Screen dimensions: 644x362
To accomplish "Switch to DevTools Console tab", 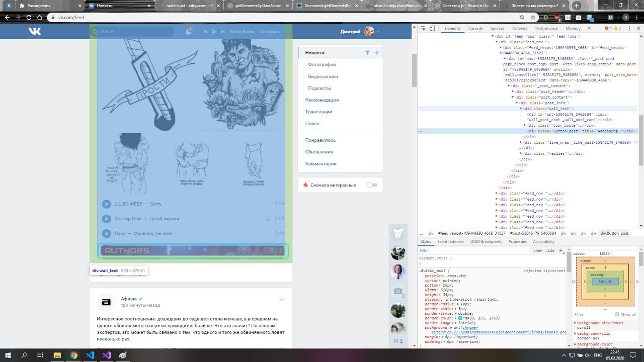I will point(475,29).
